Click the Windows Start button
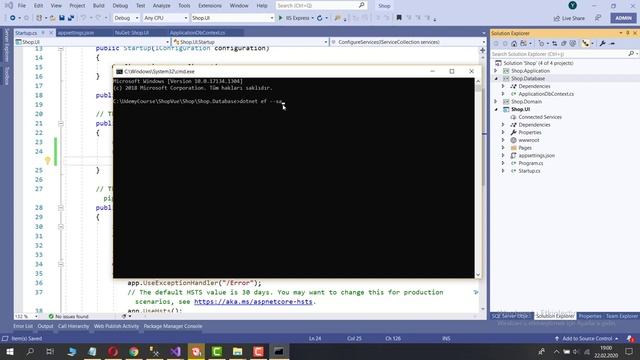The image size is (640, 360). [x=9, y=351]
